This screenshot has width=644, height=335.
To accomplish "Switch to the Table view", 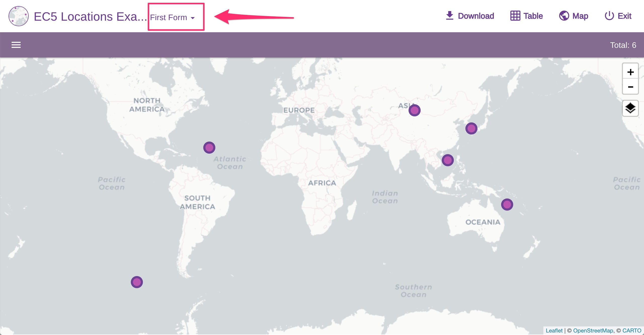I will (527, 16).
